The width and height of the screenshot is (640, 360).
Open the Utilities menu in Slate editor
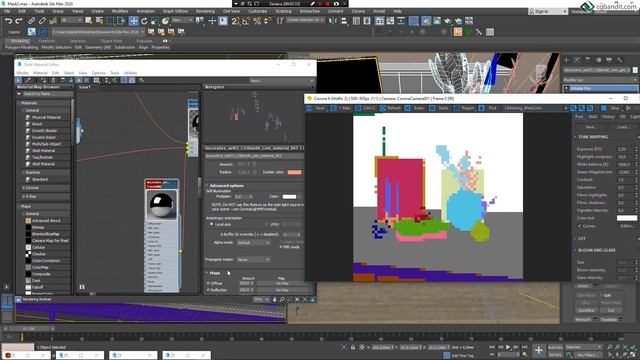point(130,73)
